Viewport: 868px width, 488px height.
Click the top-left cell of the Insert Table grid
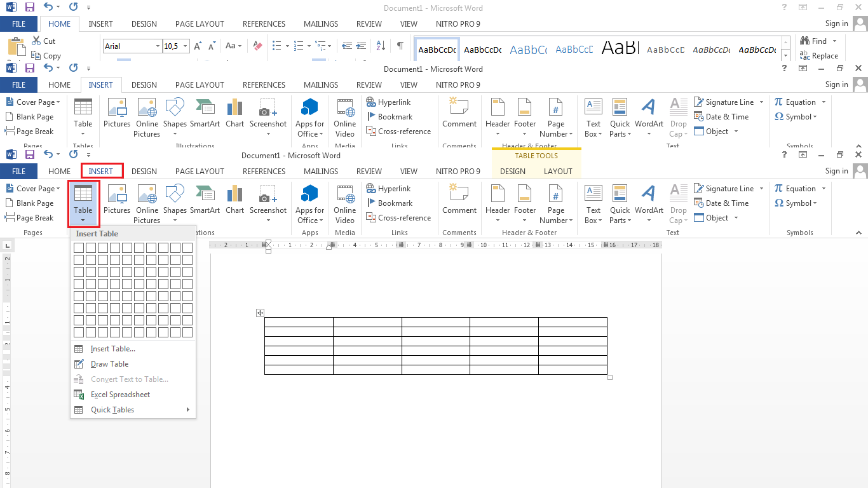pos(79,248)
